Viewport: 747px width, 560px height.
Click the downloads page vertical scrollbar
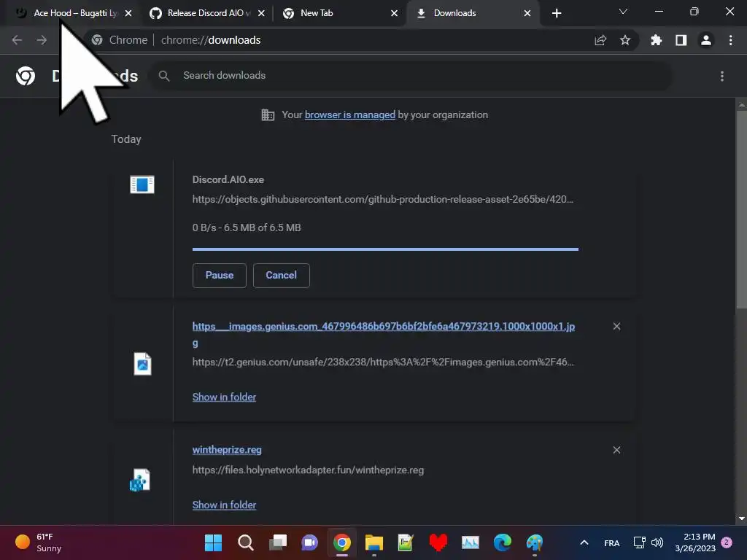point(741,209)
